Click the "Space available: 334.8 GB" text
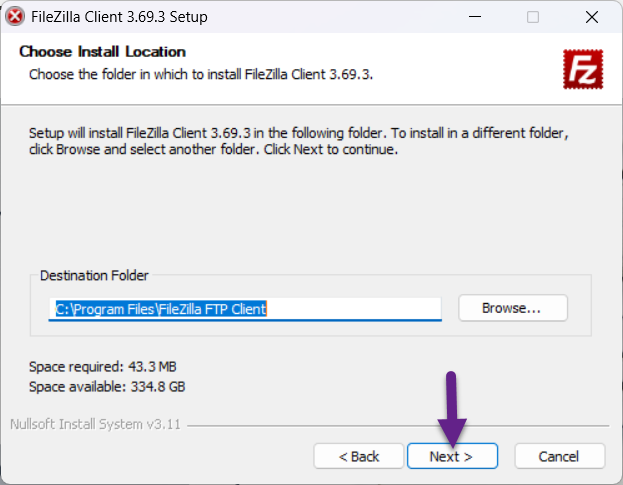The height and width of the screenshot is (485, 623). [x=107, y=386]
